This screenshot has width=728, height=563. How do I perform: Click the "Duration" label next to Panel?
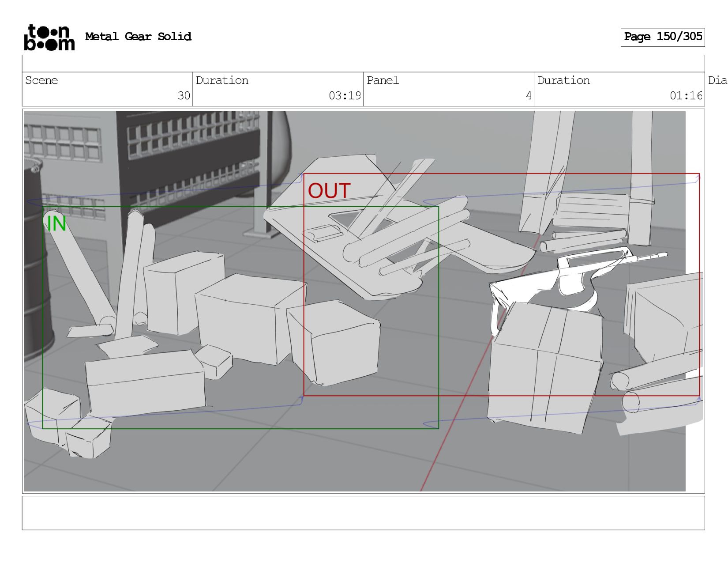point(563,80)
